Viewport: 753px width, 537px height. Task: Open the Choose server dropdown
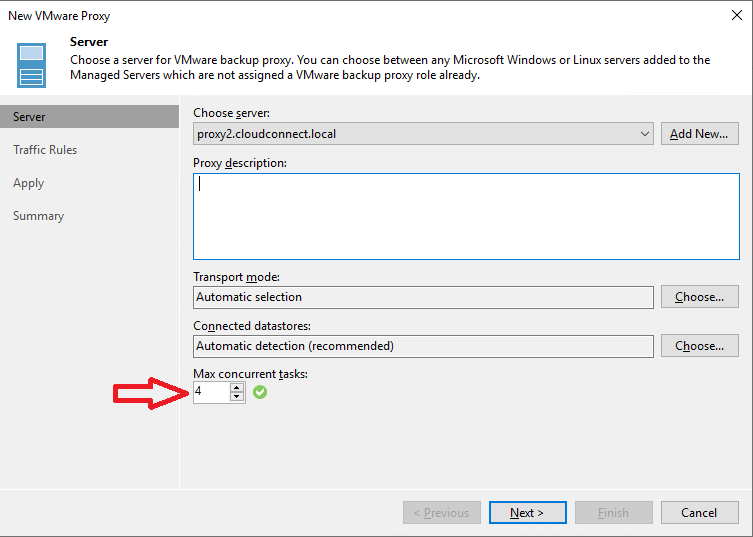click(x=423, y=134)
